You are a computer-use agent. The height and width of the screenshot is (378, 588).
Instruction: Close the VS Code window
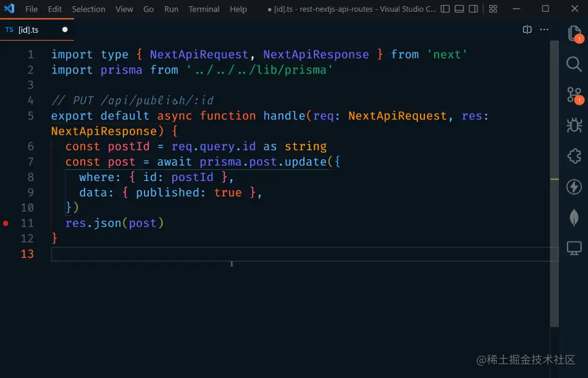574,9
